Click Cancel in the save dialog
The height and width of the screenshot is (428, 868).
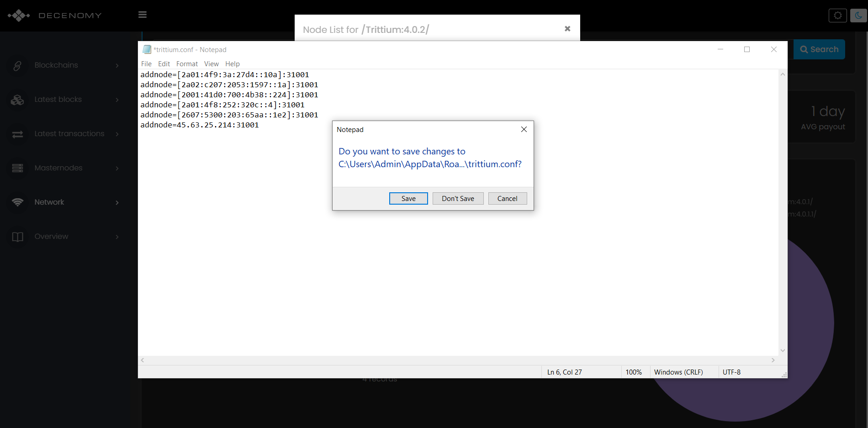coord(507,198)
